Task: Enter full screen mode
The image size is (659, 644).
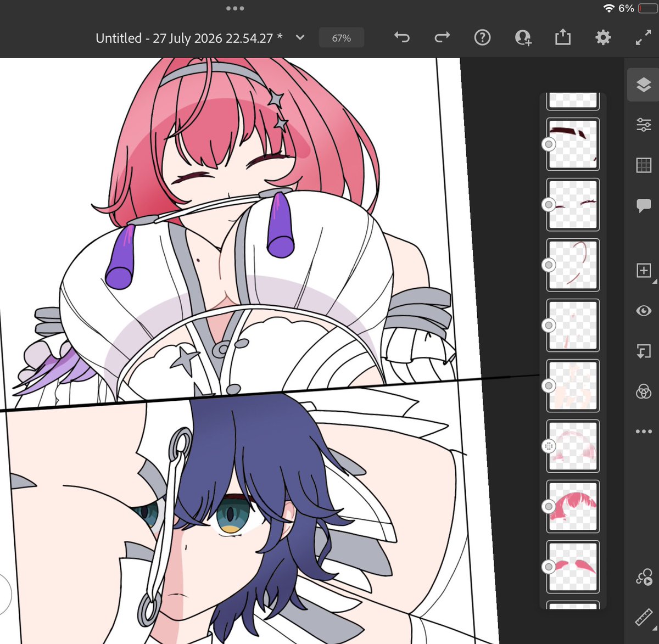Action: coord(643,37)
